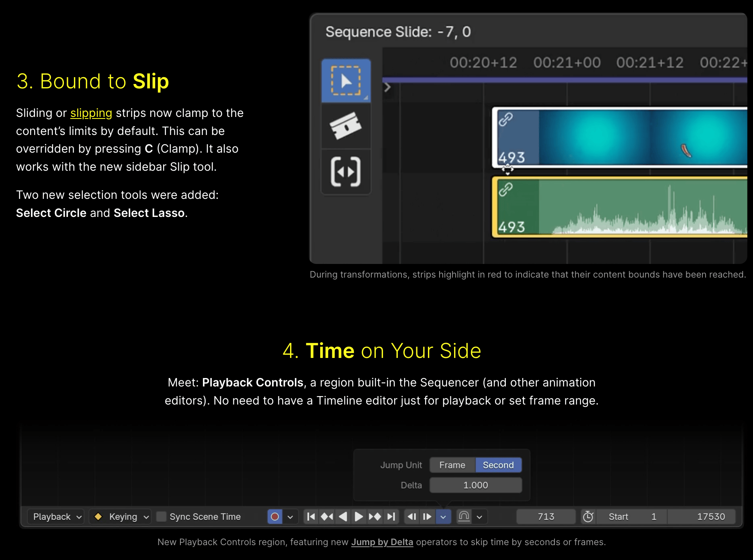Play the animation in reverse
753x560 pixels.
point(343,517)
